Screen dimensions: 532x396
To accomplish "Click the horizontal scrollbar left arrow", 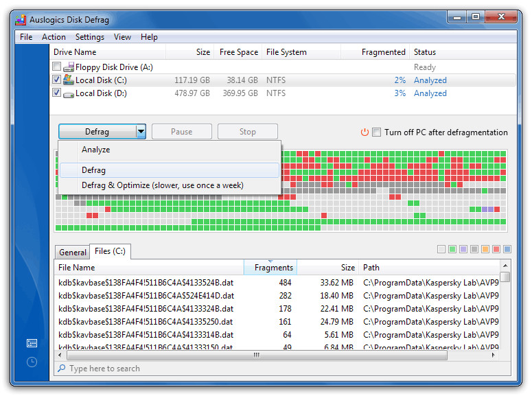I will coord(60,355).
